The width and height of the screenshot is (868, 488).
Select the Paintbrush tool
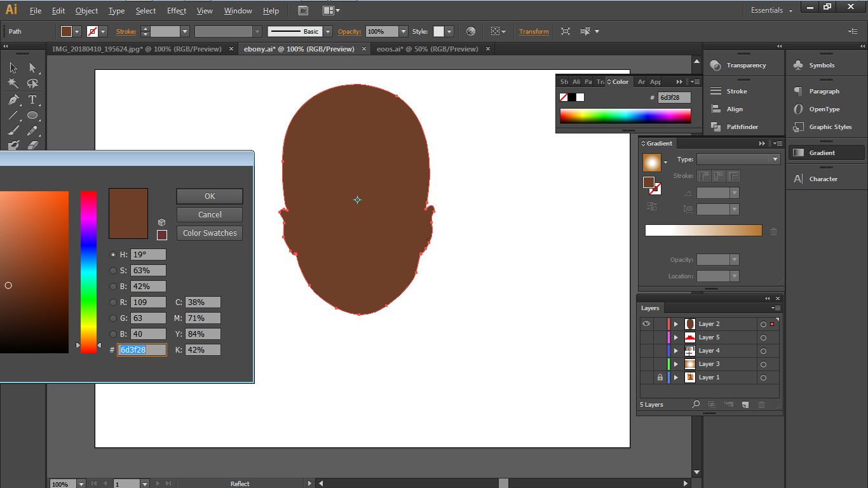coord(13,131)
